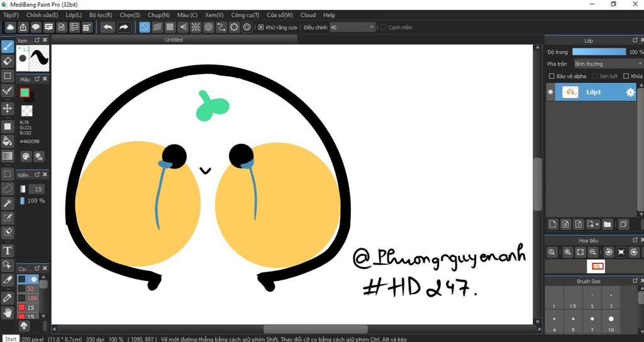Select the Magic Wand tool

(x=8, y=203)
